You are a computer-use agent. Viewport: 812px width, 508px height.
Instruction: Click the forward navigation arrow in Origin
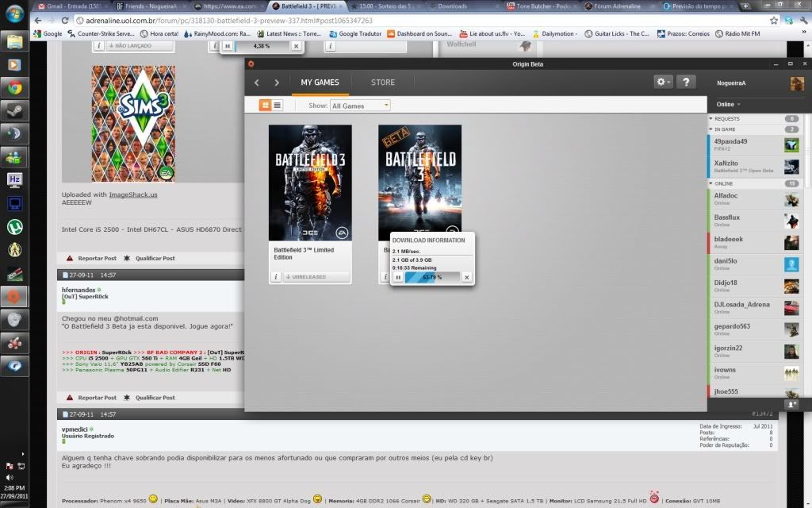[276, 82]
